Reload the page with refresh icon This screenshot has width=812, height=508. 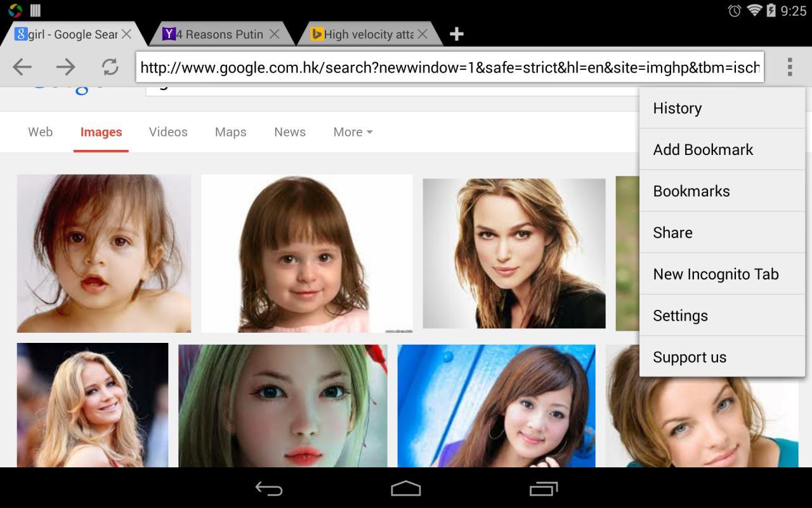[110, 67]
